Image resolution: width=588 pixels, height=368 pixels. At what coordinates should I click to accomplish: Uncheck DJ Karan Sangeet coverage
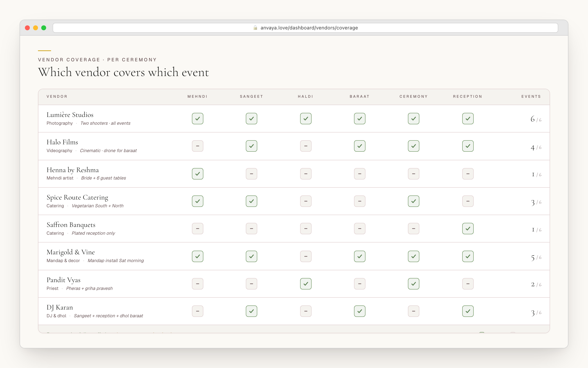point(252,311)
